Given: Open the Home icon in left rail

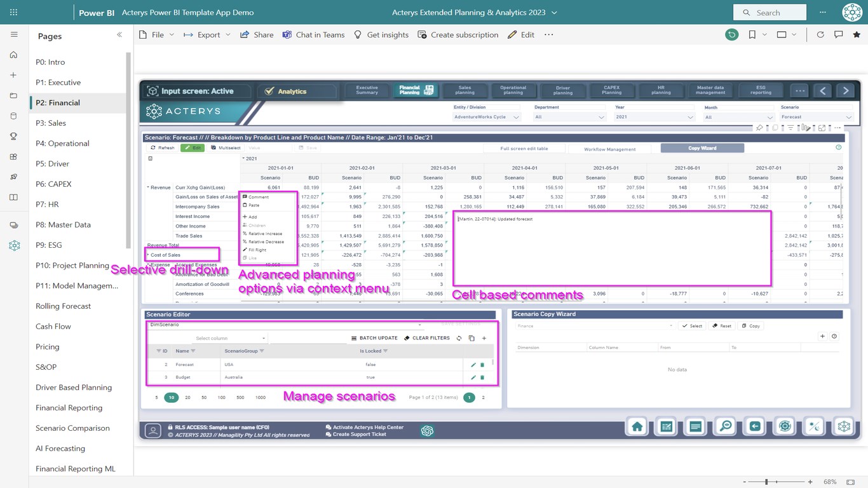Looking at the screenshot, I should click(x=13, y=55).
